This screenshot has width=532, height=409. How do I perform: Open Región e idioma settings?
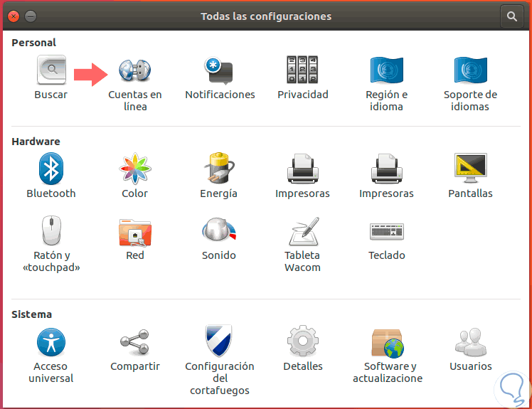tap(386, 71)
